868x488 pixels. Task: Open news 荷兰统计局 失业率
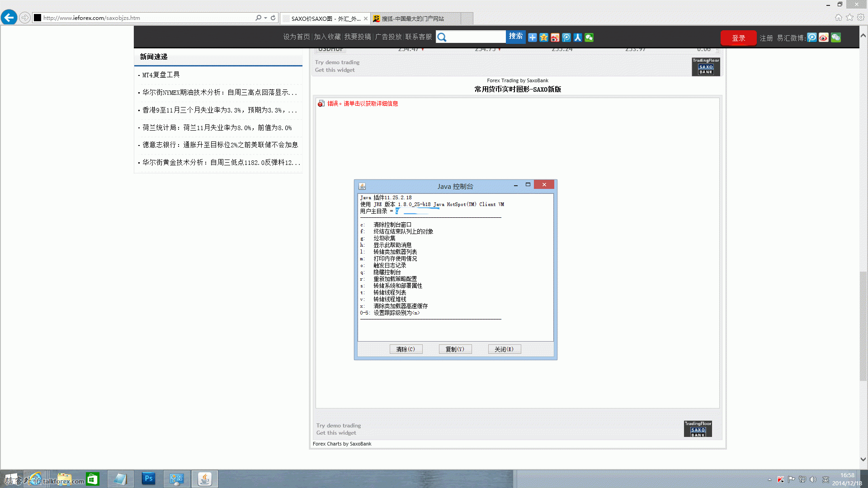click(x=217, y=128)
